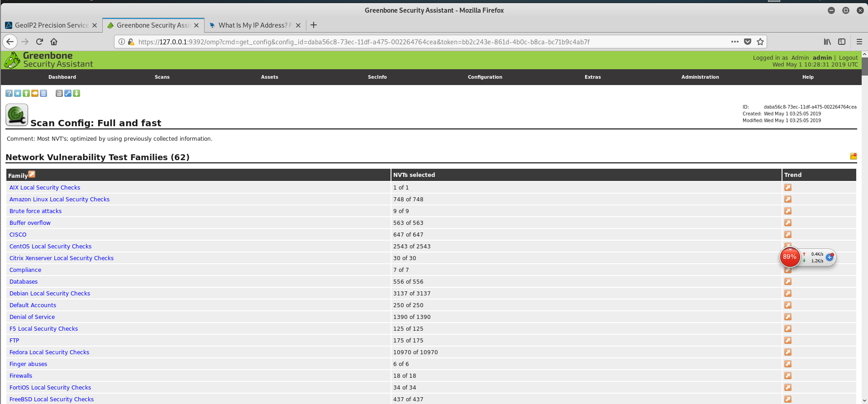Open the Administration menu
This screenshot has width=868, height=404.
click(700, 77)
